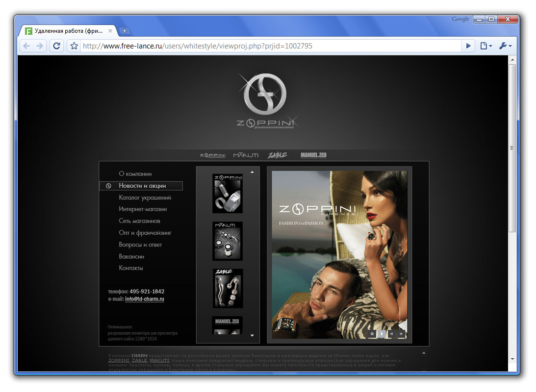Viewport: 536px width, 392px height.
Task: Click ZABLE link in bottom description
Action: pos(139,361)
